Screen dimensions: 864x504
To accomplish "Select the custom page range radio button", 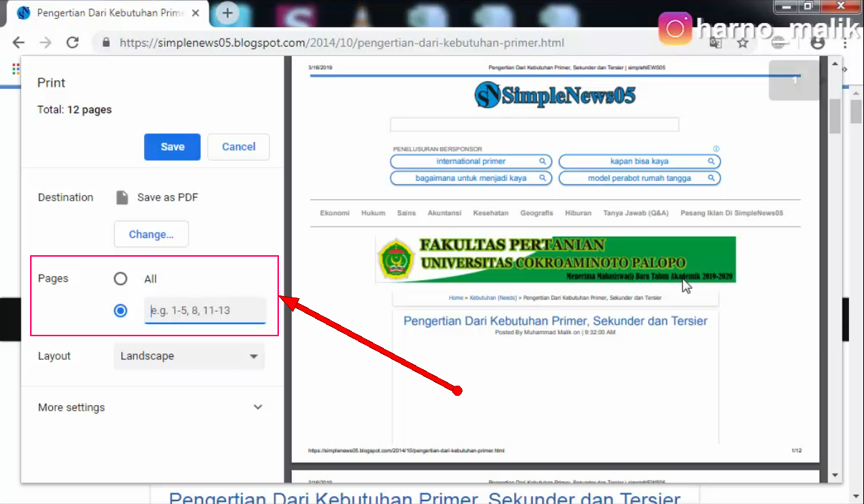I will (120, 310).
